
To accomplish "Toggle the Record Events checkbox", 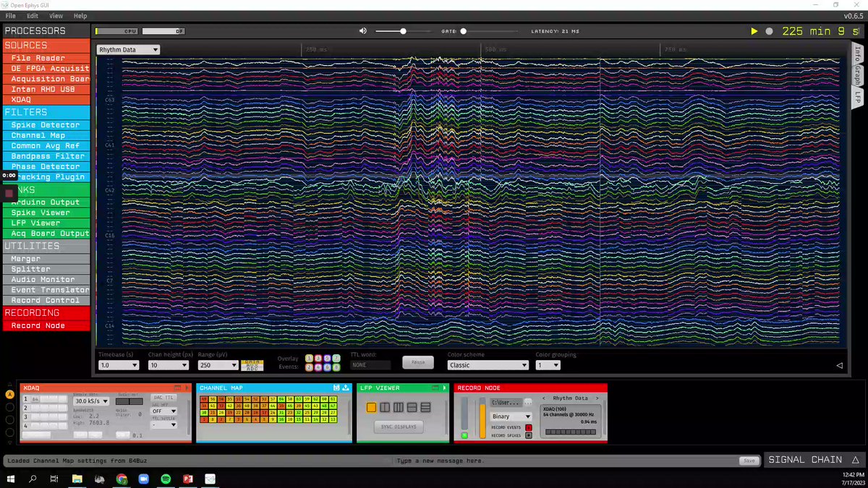I will click(529, 427).
